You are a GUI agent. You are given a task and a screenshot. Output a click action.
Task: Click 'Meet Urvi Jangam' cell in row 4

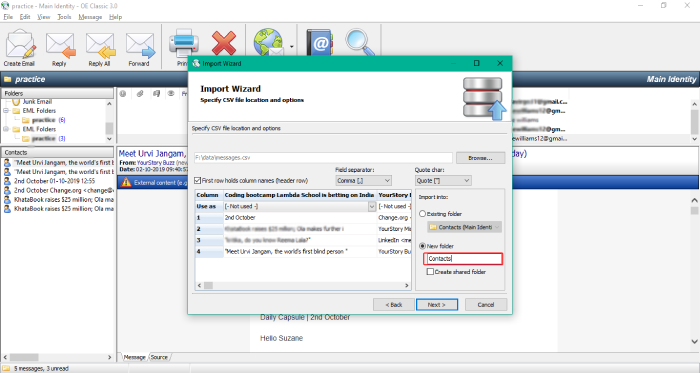tap(300, 252)
